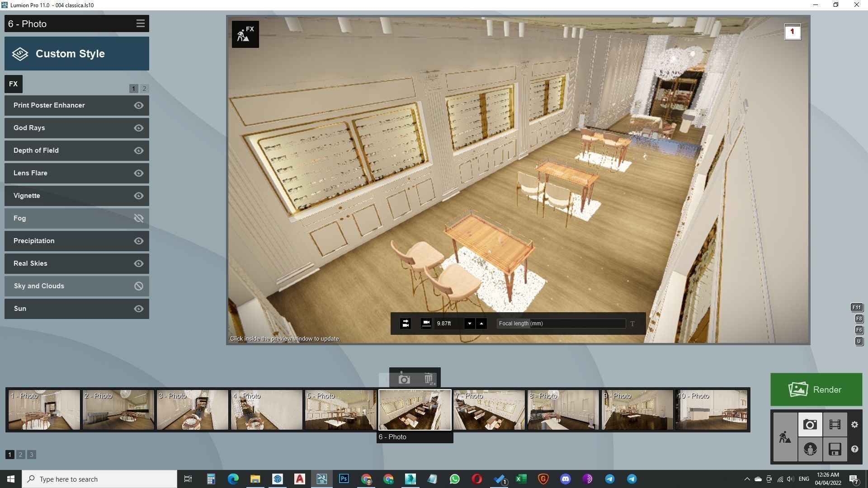The height and width of the screenshot is (488, 868).
Task: Click the help question mark icon
Action: click(x=854, y=449)
